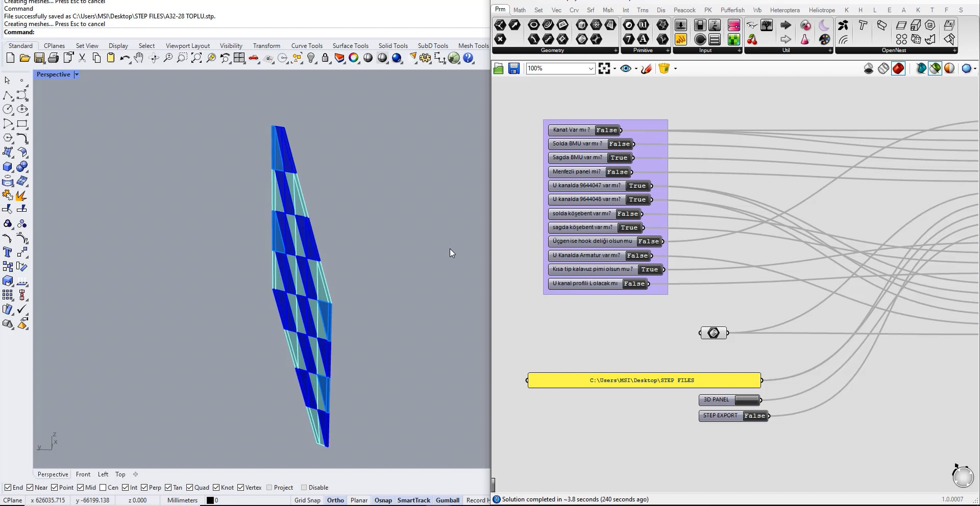
Task: Toggle the Perp osnap checkbox
Action: click(x=144, y=487)
